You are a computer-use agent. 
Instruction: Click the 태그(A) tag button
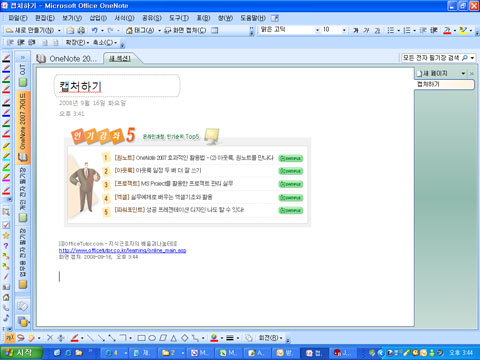tap(140, 31)
